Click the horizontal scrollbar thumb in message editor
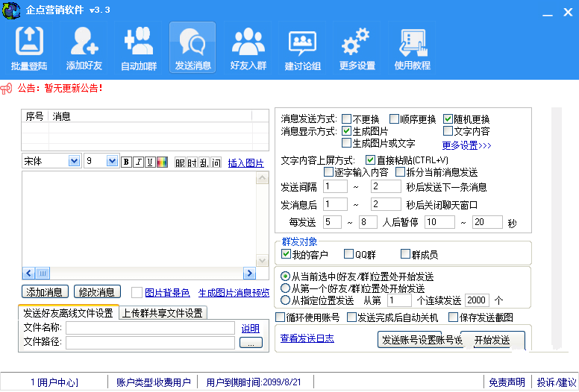 click(x=43, y=274)
